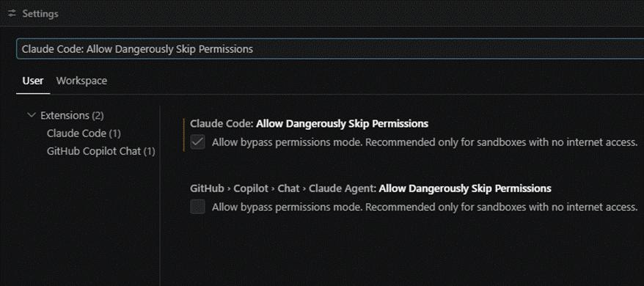
Task: Click the 'Claude Agent:' breadcrumb segment
Action: 343,188
